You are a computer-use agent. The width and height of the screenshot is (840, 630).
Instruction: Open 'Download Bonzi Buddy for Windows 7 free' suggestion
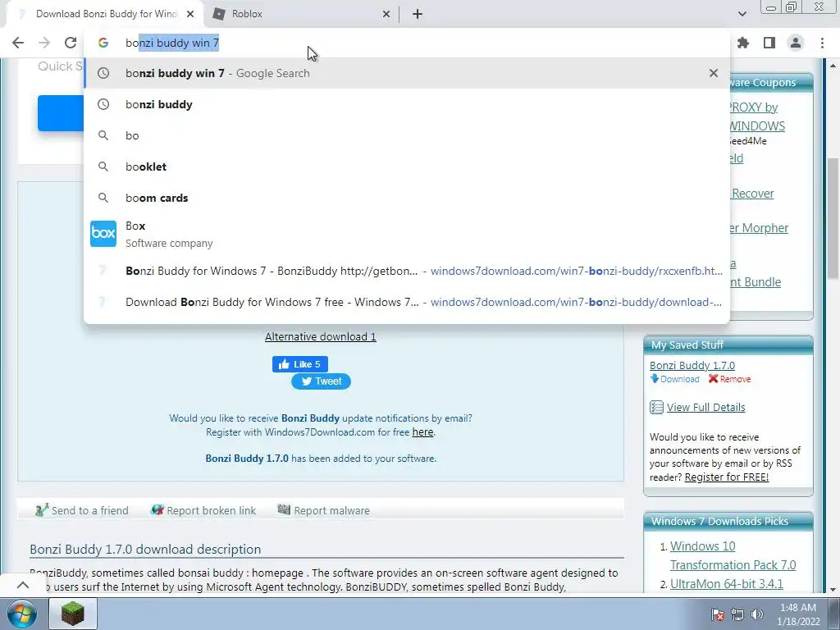pos(407,302)
